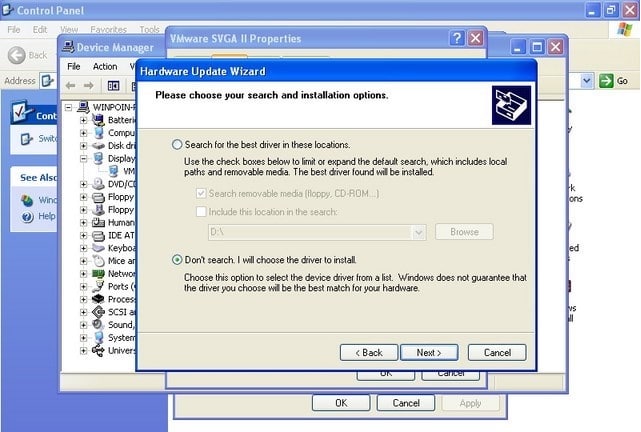Click the Mice category icon

click(98, 261)
